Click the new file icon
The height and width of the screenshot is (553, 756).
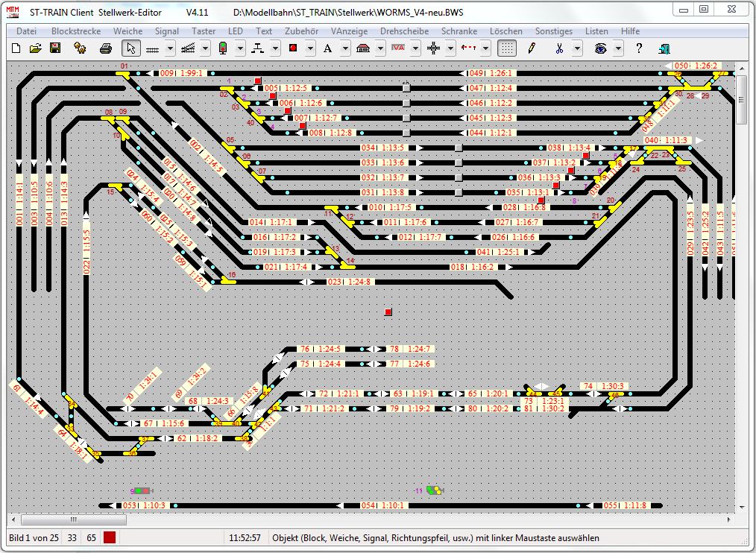point(16,48)
